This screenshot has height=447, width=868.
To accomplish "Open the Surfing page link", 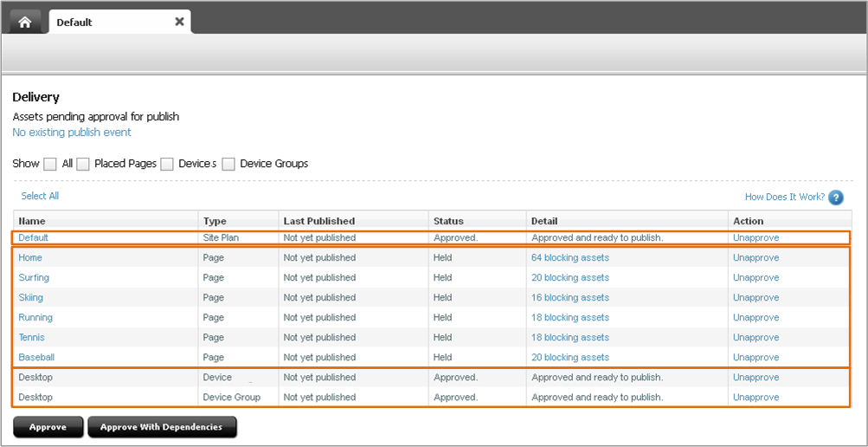I will tap(34, 277).
